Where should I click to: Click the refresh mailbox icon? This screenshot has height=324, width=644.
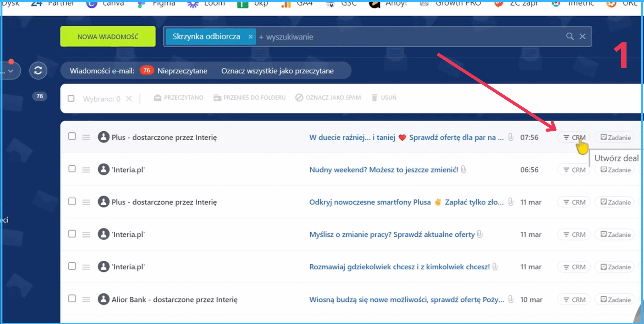(x=38, y=71)
